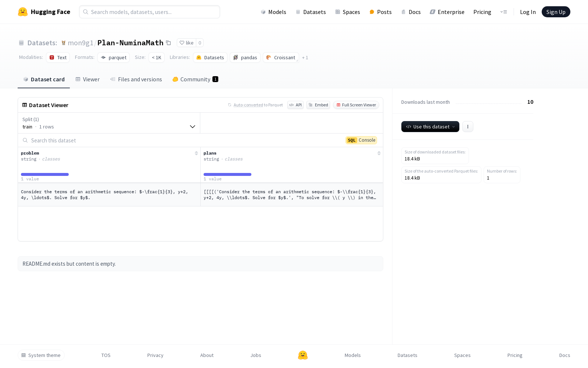Open Pricing in top navigation
The image size is (588, 368).
[482, 12]
